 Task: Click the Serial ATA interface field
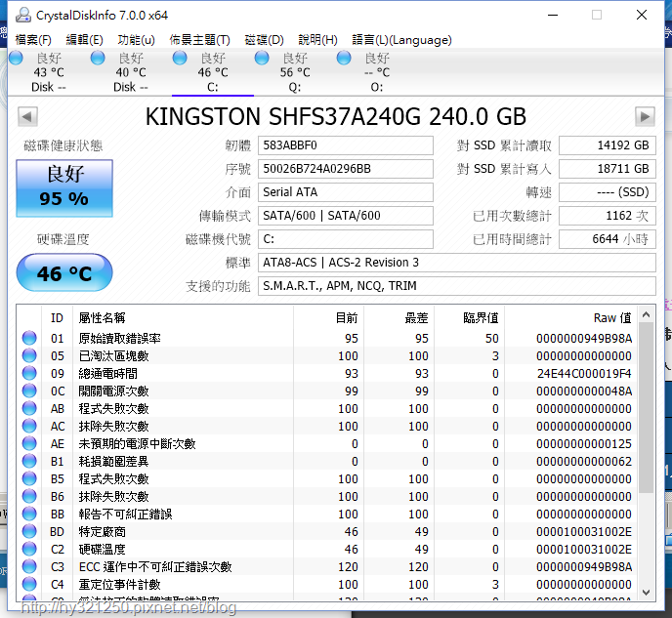(x=346, y=192)
